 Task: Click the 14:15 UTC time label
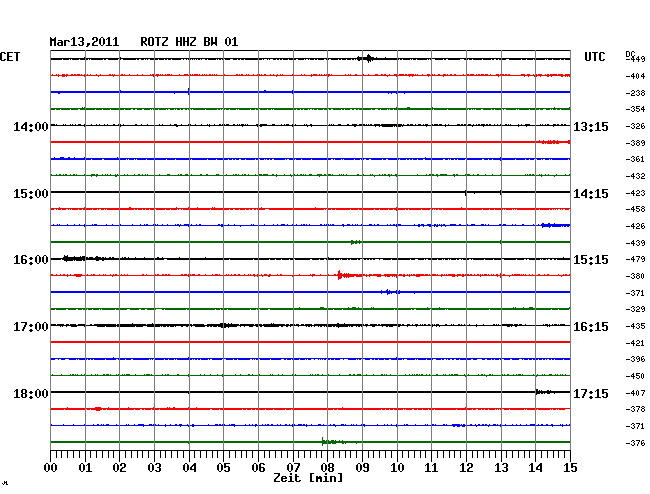tap(591, 194)
